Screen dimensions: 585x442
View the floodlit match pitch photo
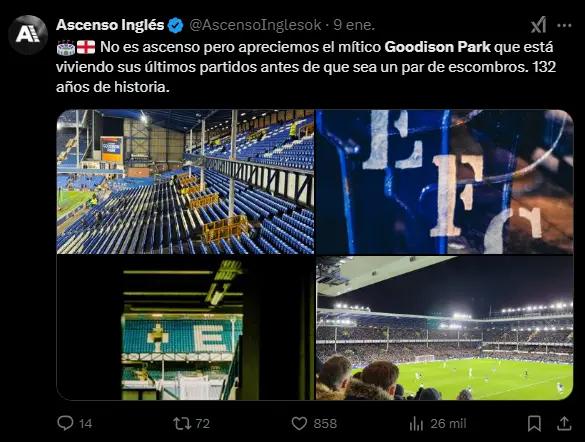pos(444,328)
